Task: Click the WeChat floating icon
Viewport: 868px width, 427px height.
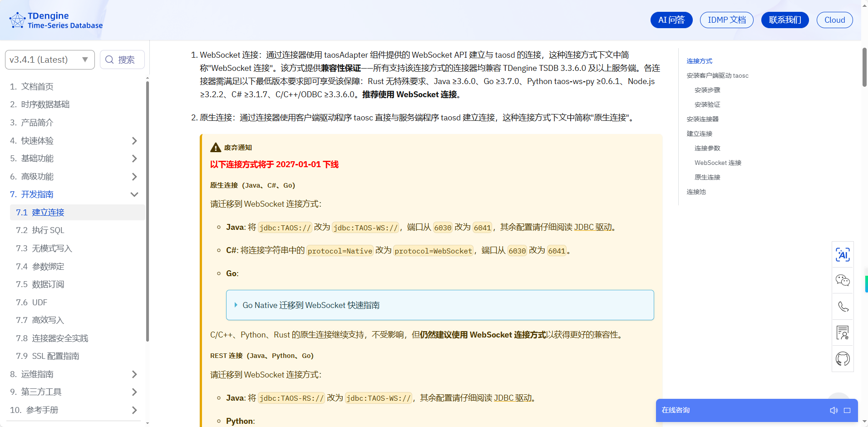Action: 843,281
